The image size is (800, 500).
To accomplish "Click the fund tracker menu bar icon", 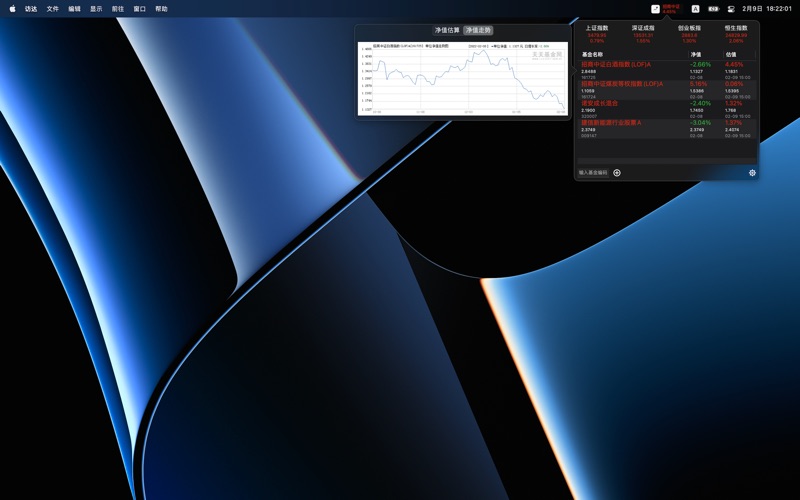I will point(656,9).
